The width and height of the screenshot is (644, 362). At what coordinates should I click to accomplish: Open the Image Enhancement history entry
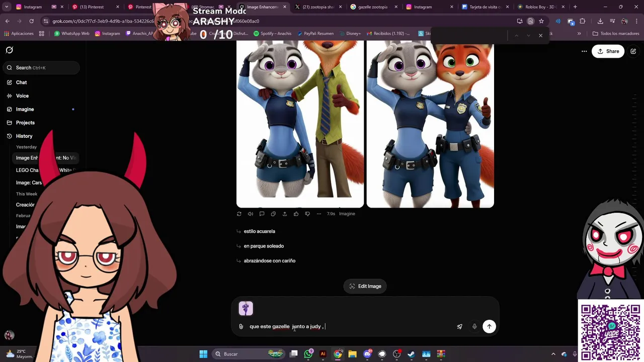click(45, 158)
